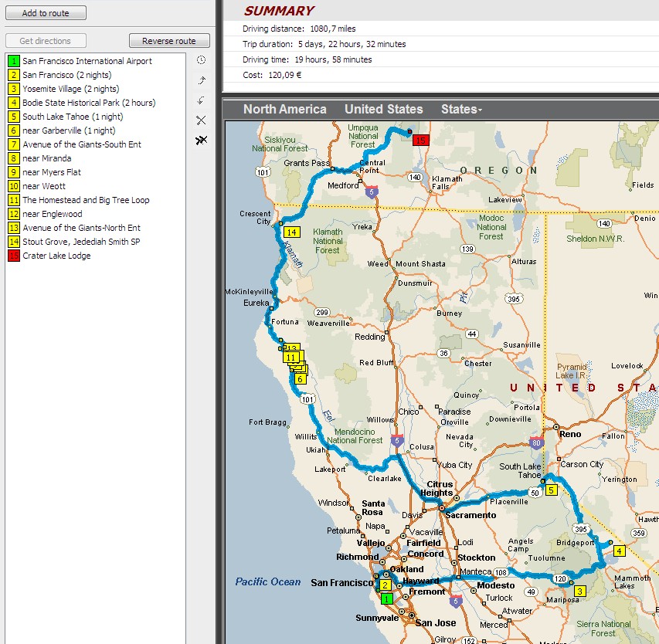Click United States in the map breadcrumb
Viewport: 659px width, 644px height.
(x=383, y=110)
